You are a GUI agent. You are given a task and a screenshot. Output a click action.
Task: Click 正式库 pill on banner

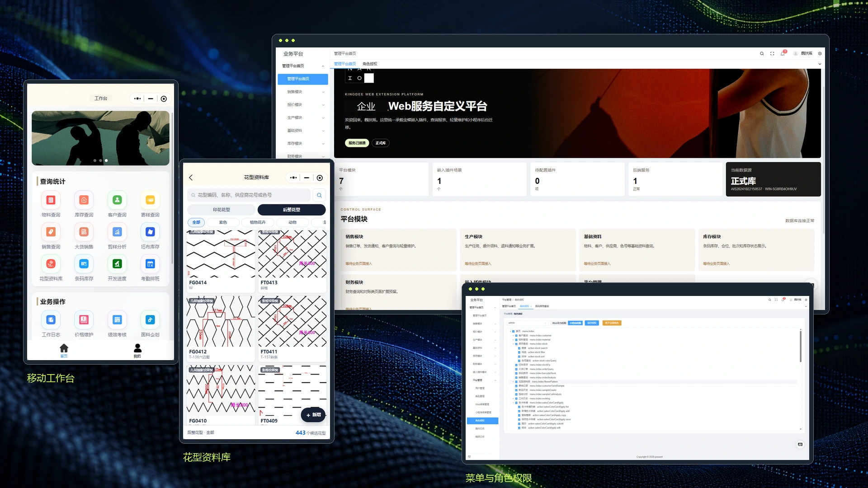coord(381,143)
